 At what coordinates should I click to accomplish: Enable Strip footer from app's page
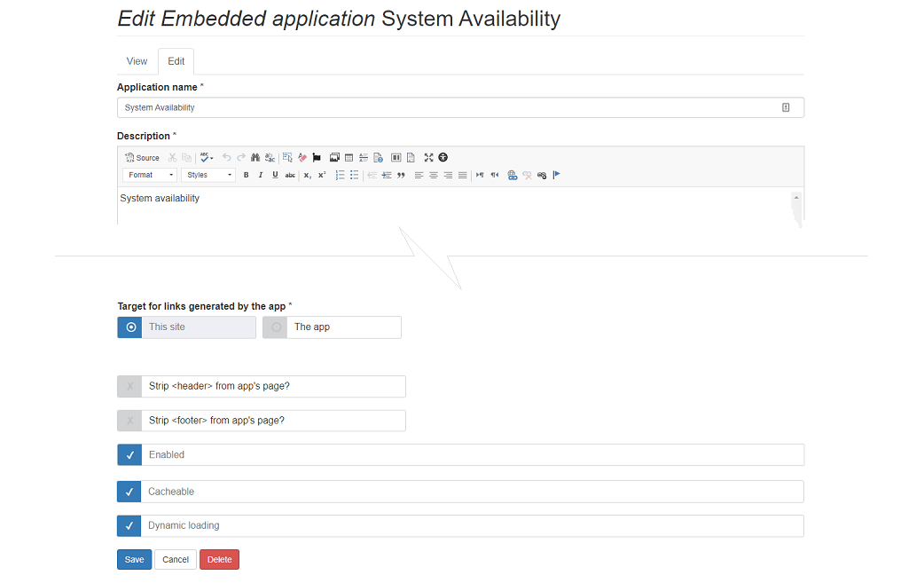[x=261, y=421]
